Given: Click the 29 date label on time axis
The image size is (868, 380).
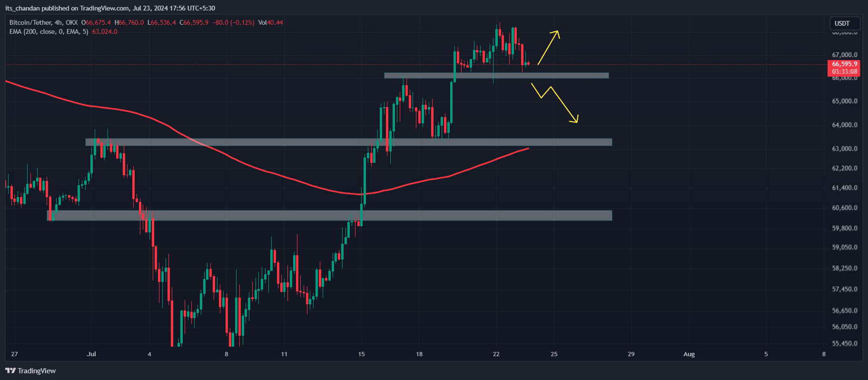Looking at the screenshot, I should (x=631, y=354).
